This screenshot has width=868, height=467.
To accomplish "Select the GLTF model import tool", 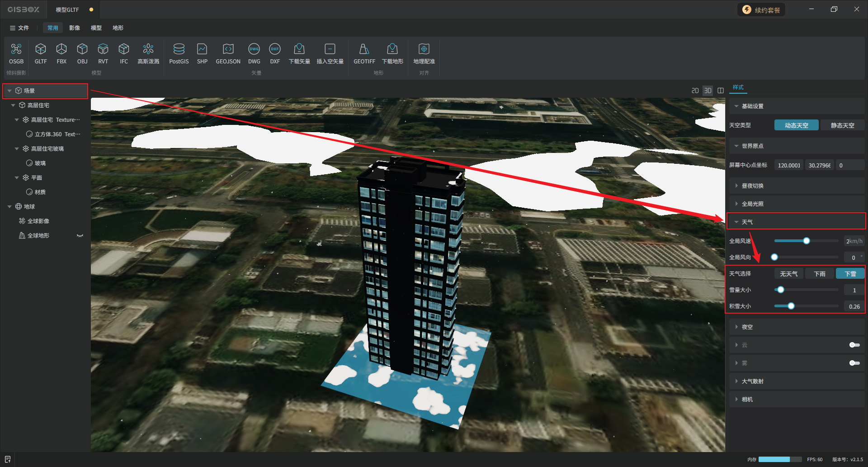I will 41,49.
